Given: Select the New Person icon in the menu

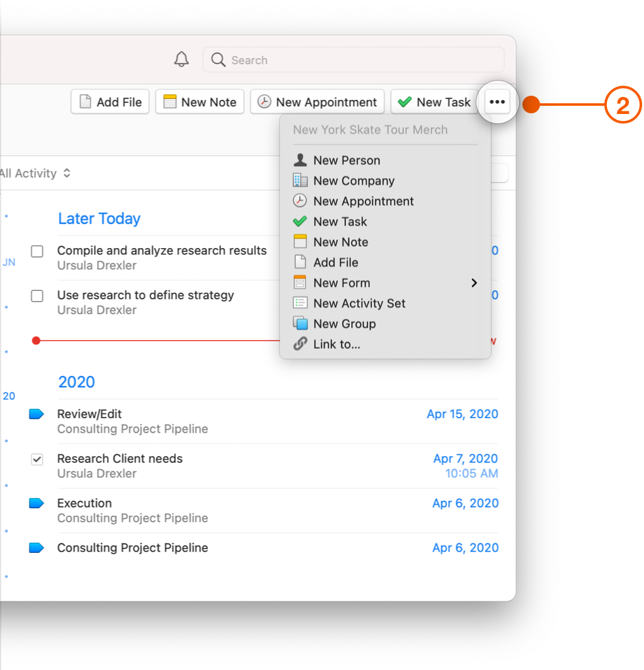Looking at the screenshot, I should point(301,160).
